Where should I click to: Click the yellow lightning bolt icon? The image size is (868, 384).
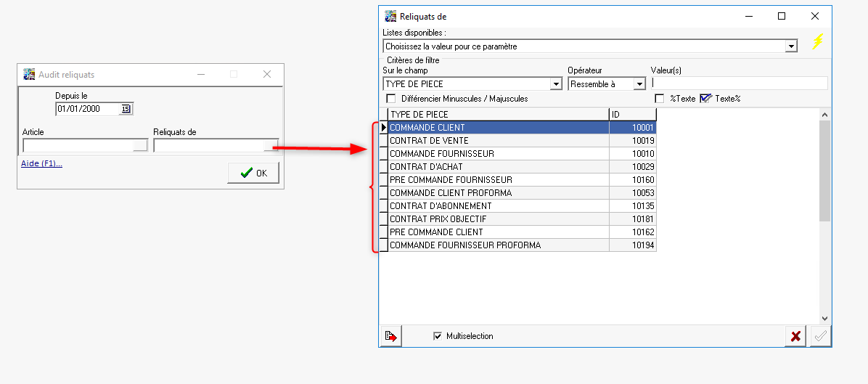pyautogui.click(x=817, y=42)
